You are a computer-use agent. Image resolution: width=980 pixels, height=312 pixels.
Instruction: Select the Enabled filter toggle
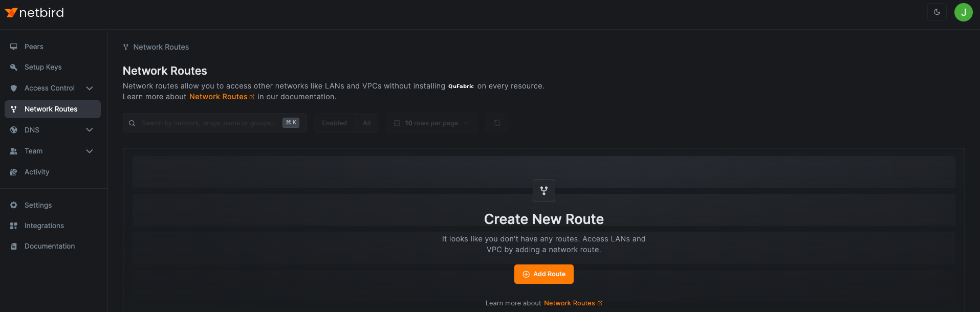334,123
